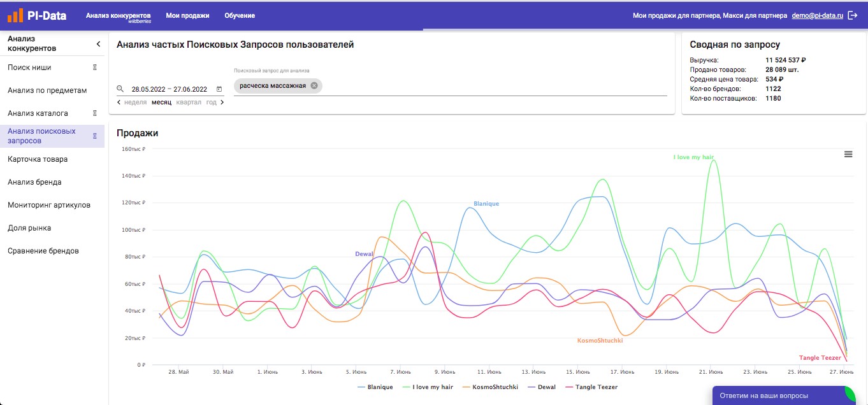Click the Продажи chart heading
This screenshot has width=868, height=405.
tap(137, 133)
